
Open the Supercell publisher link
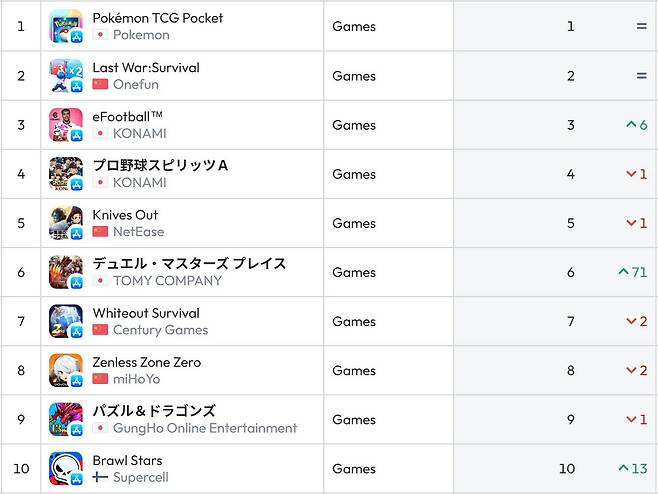tap(141, 478)
